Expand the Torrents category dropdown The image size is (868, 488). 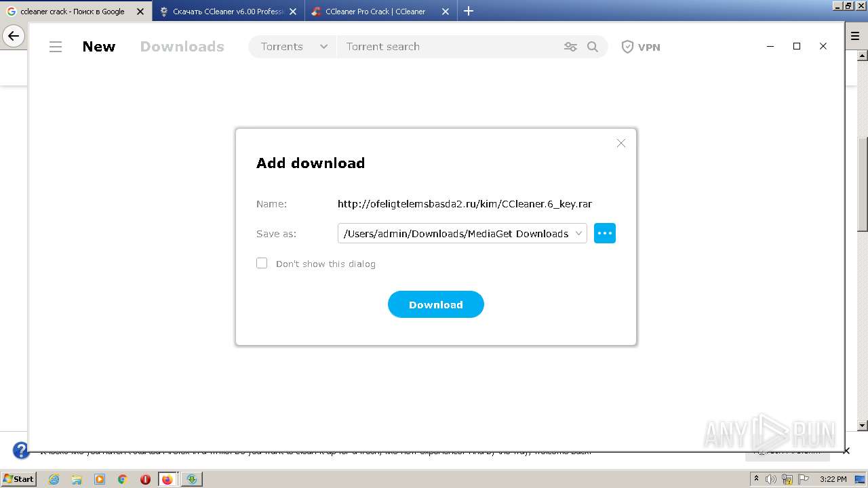click(x=293, y=47)
